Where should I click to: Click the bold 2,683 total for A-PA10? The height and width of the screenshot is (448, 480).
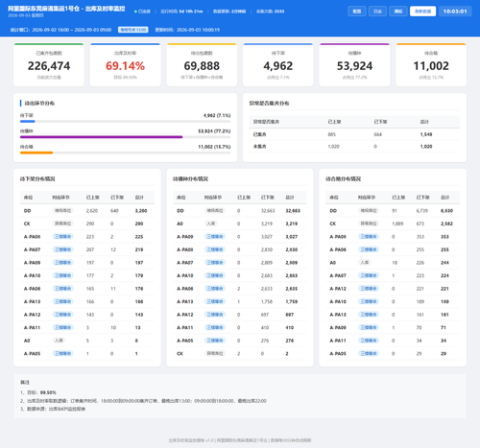click(x=292, y=275)
